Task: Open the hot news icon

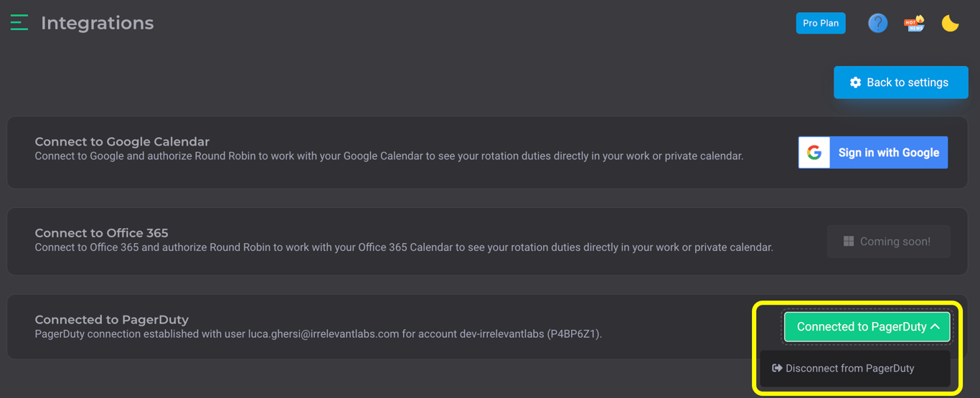Action: [x=914, y=23]
